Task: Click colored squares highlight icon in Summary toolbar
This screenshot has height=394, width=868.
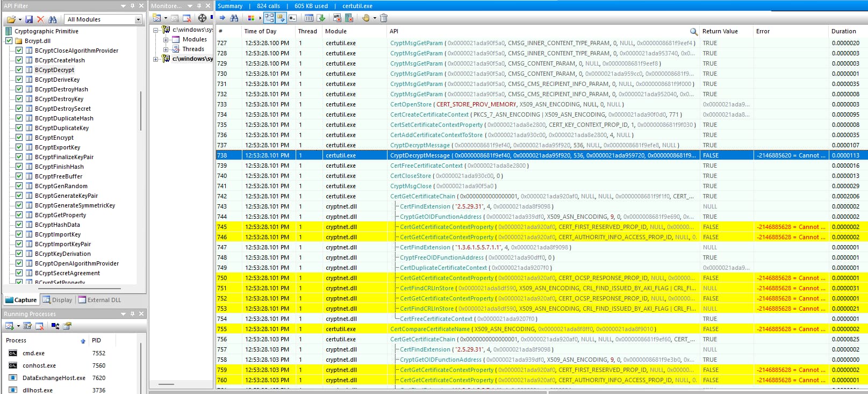Action: click(x=251, y=18)
